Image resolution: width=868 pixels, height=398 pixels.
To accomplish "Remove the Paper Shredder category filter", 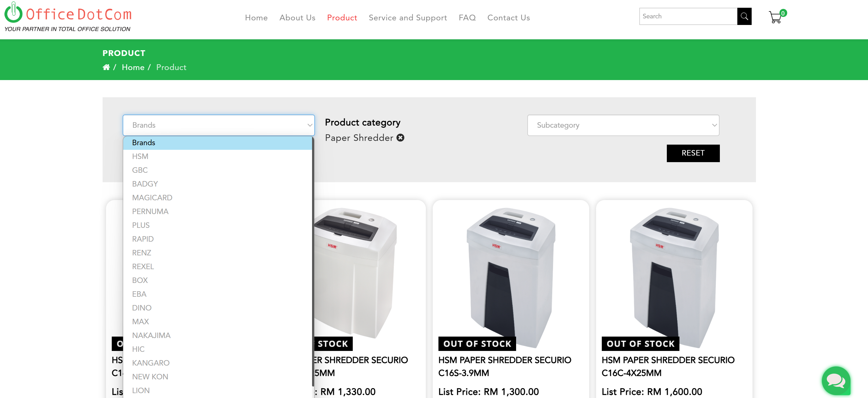I will [x=400, y=138].
